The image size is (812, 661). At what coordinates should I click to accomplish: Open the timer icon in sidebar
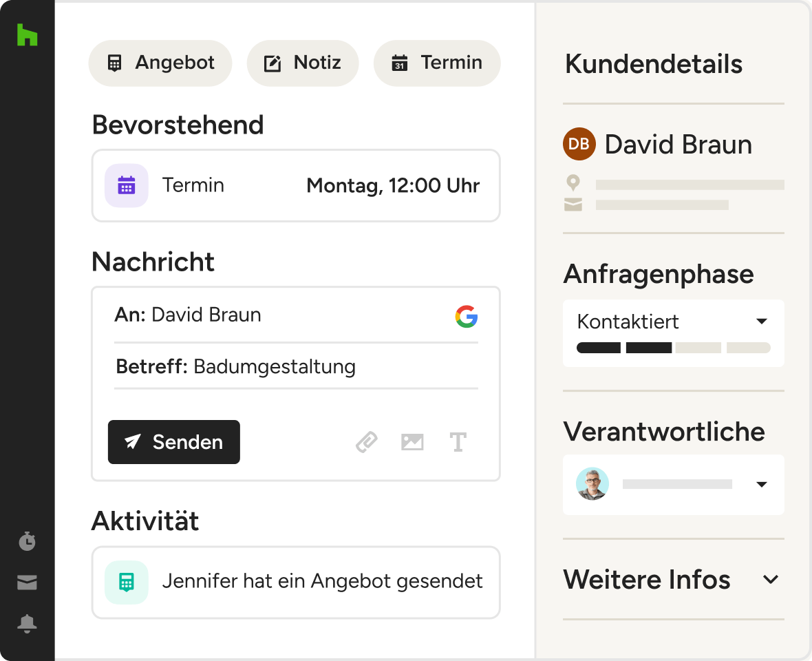[27, 541]
